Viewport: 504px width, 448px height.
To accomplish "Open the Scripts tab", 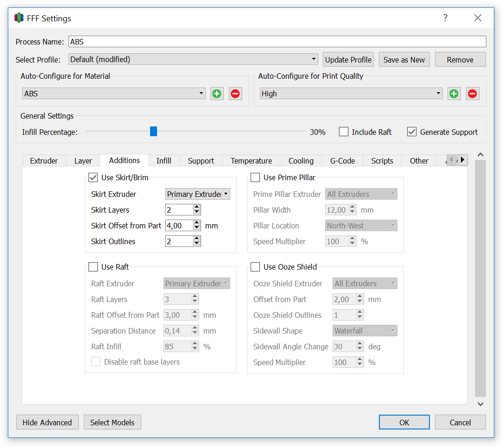I will pos(382,161).
